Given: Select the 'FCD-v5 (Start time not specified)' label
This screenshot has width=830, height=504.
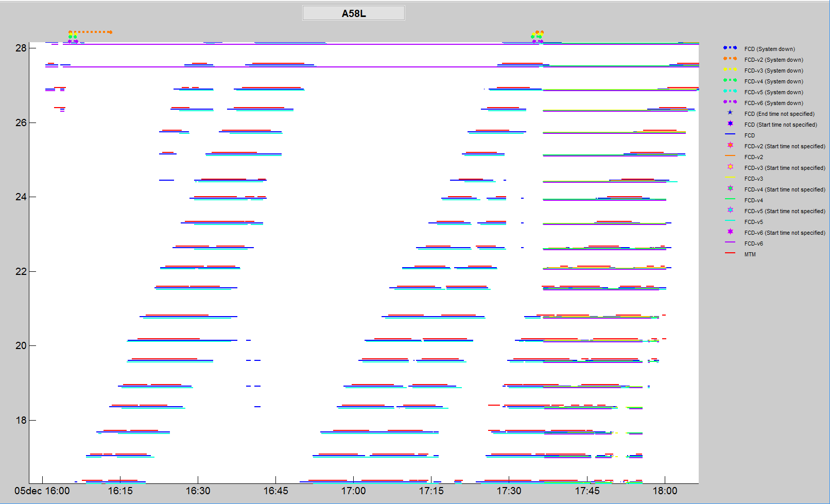Looking at the screenshot, I should (x=785, y=211).
